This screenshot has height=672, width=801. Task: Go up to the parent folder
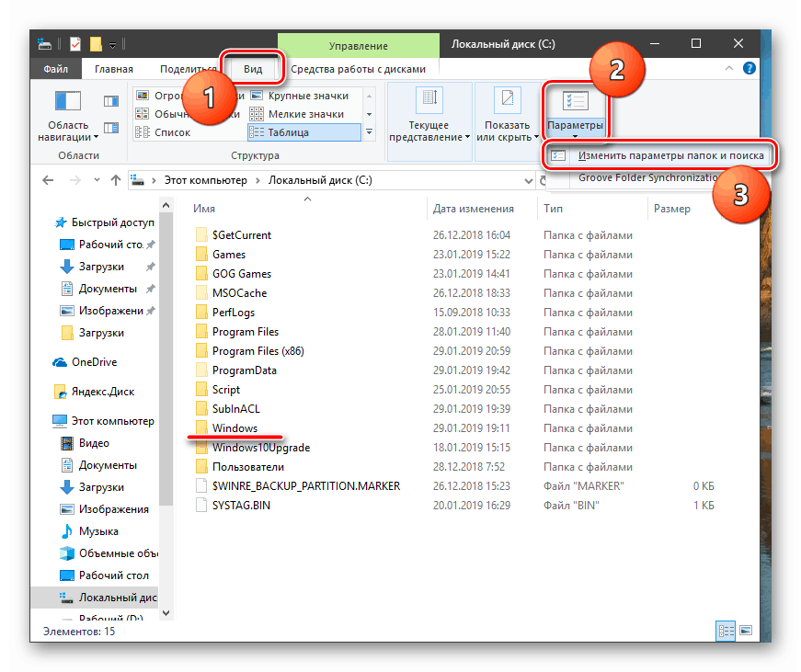(x=116, y=180)
